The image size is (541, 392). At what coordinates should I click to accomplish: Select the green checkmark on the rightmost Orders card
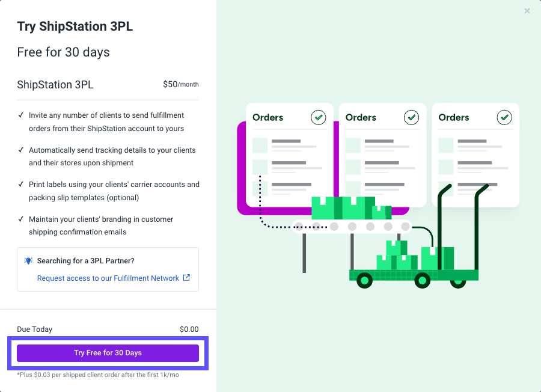[504, 117]
